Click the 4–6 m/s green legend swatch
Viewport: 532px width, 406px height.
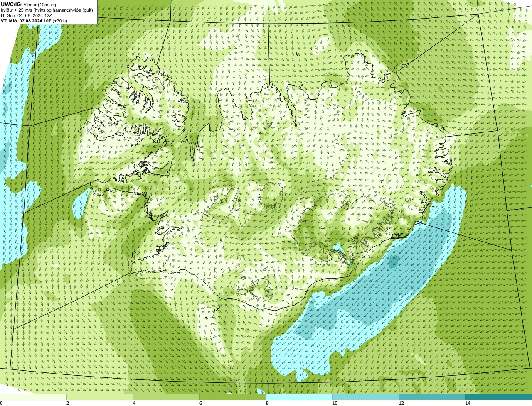point(166,397)
